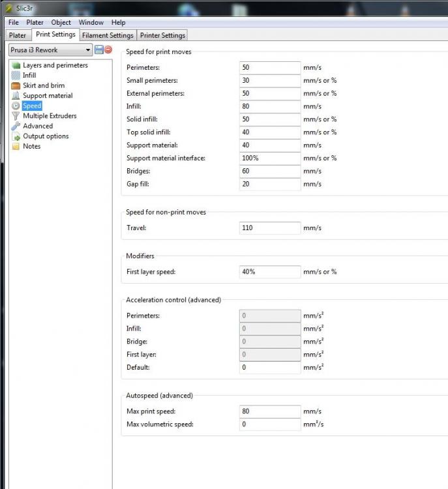The height and width of the screenshot is (489, 448).
Task: Click the save preset floppy disk icon
Action: click(x=99, y=50)
